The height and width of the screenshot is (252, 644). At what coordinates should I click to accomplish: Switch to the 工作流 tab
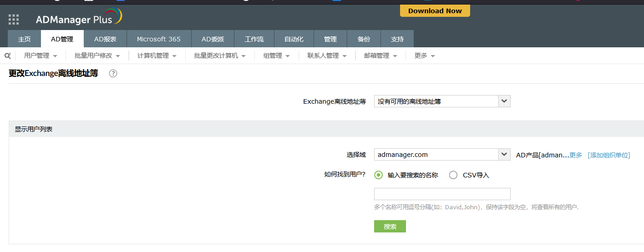click(254, 39)
